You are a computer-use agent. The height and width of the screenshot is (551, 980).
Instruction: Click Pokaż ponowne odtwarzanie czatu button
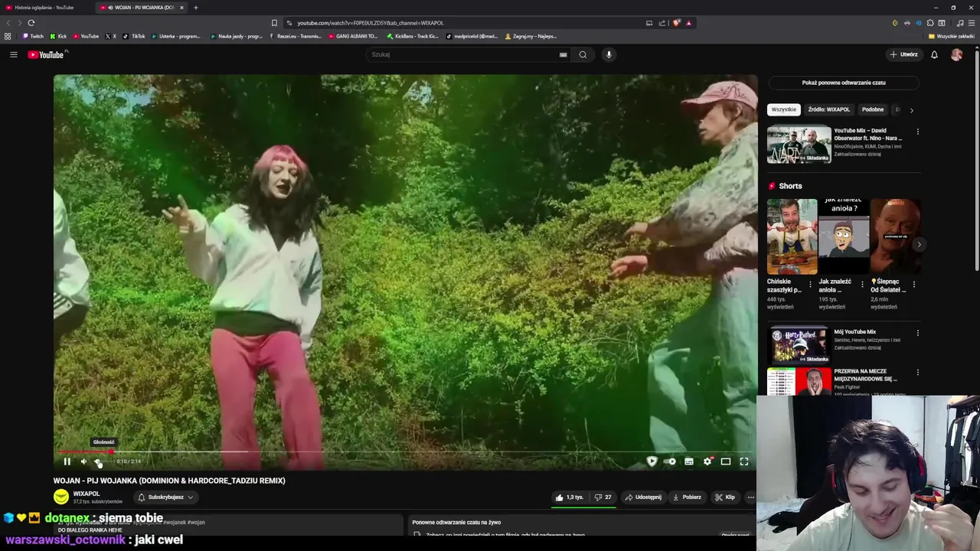coord(844,83)
